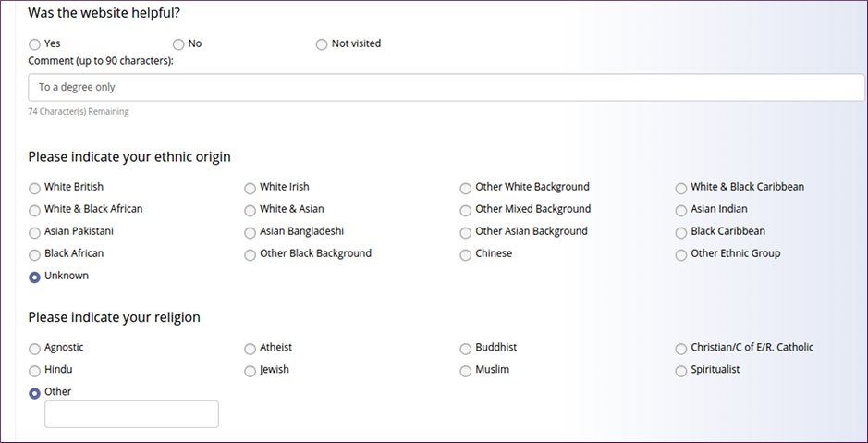Select Christian/C of E/R. Catholic option
This screenshot has width=868, height=443.
coord(681,349)
